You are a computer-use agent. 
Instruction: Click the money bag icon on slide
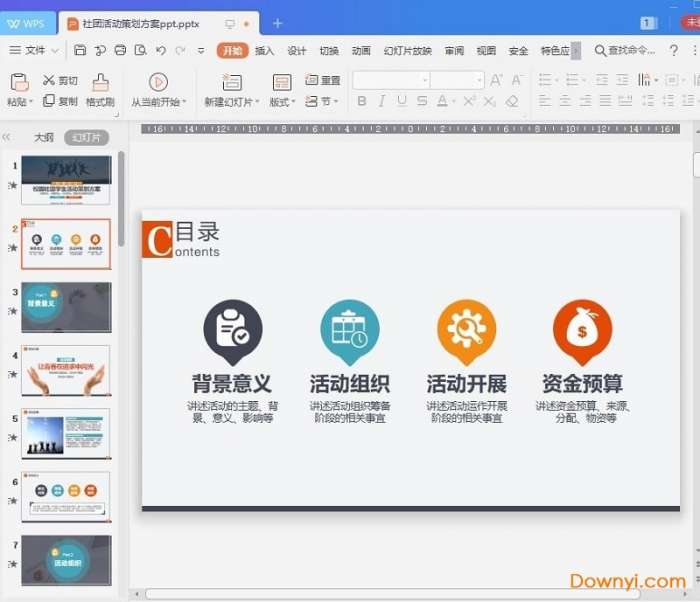(582, 331)
